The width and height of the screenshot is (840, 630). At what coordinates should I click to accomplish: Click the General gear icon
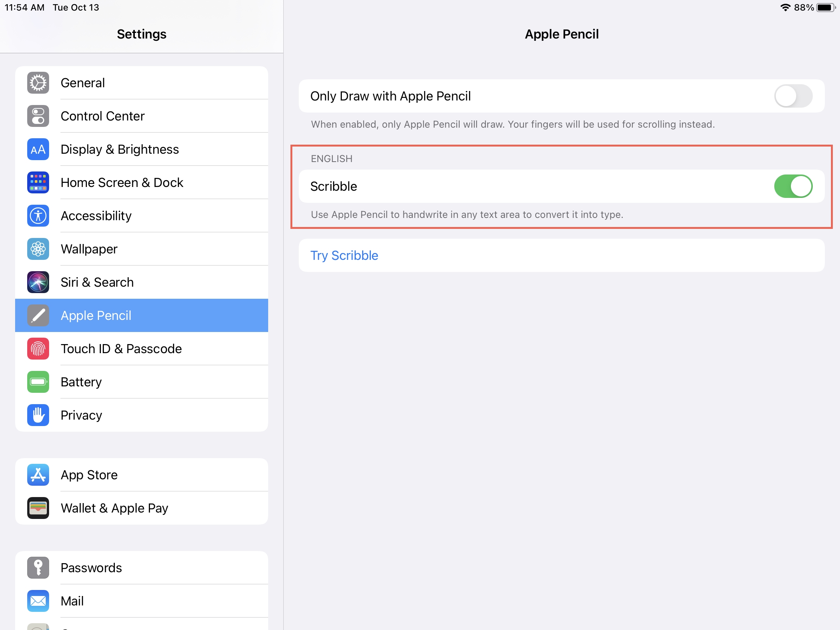38,83
